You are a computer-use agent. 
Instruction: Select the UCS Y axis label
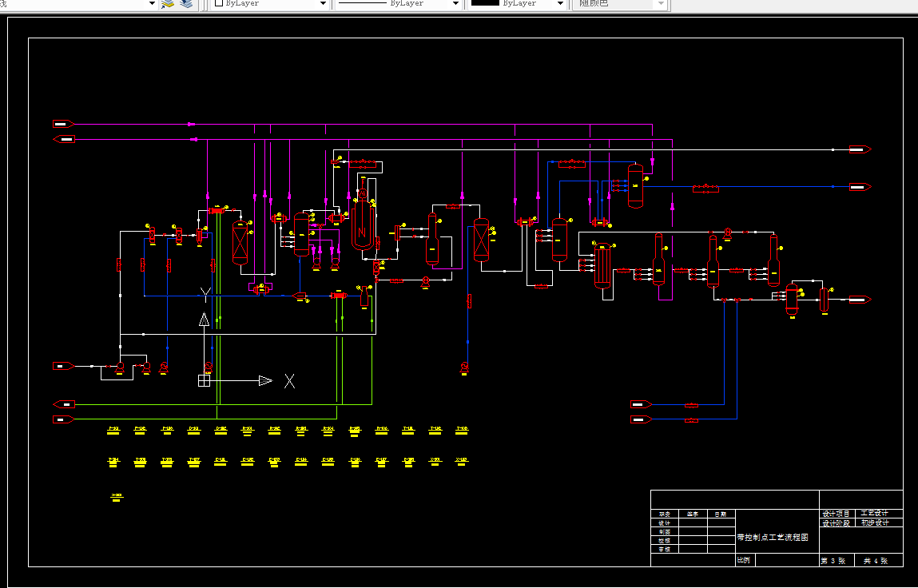click(205, 295)
